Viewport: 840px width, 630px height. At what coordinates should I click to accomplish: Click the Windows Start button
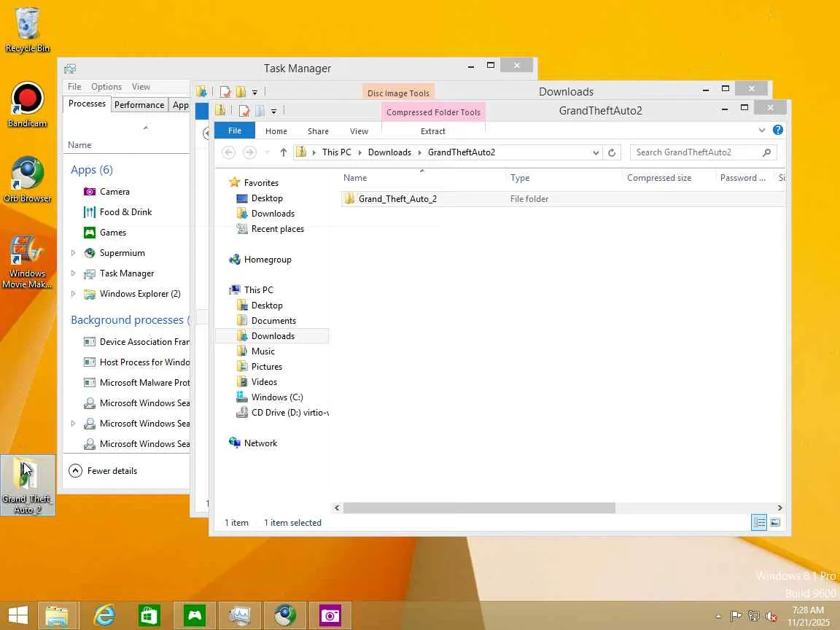(17, 615)
